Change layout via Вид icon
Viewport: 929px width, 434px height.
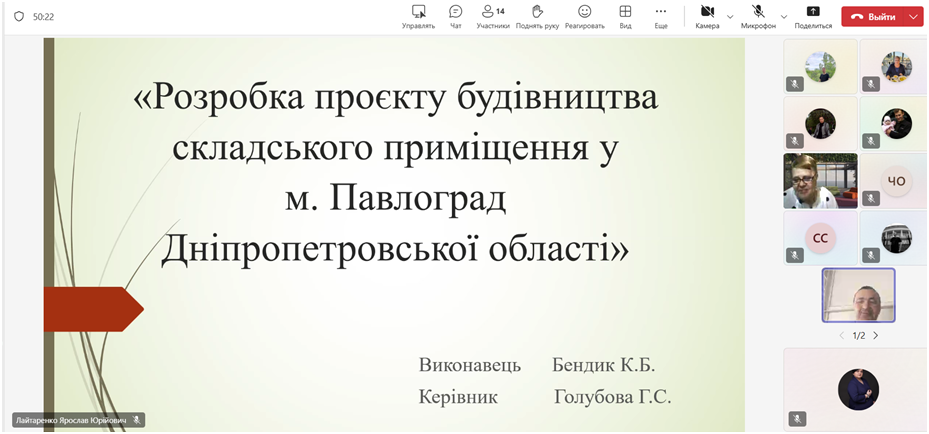[625, 16]
